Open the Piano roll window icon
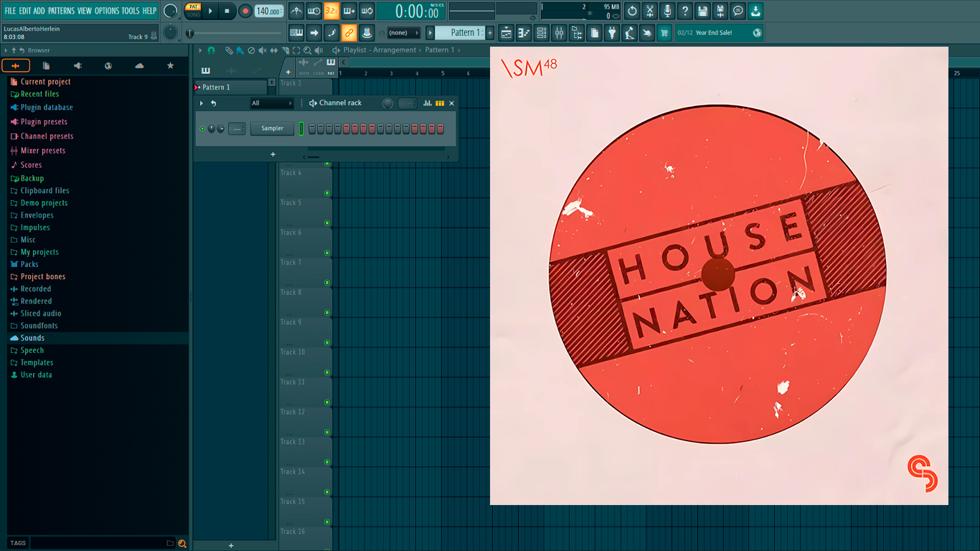The height and width of the screenshot is (551, 980). click(x=524, y=32)
